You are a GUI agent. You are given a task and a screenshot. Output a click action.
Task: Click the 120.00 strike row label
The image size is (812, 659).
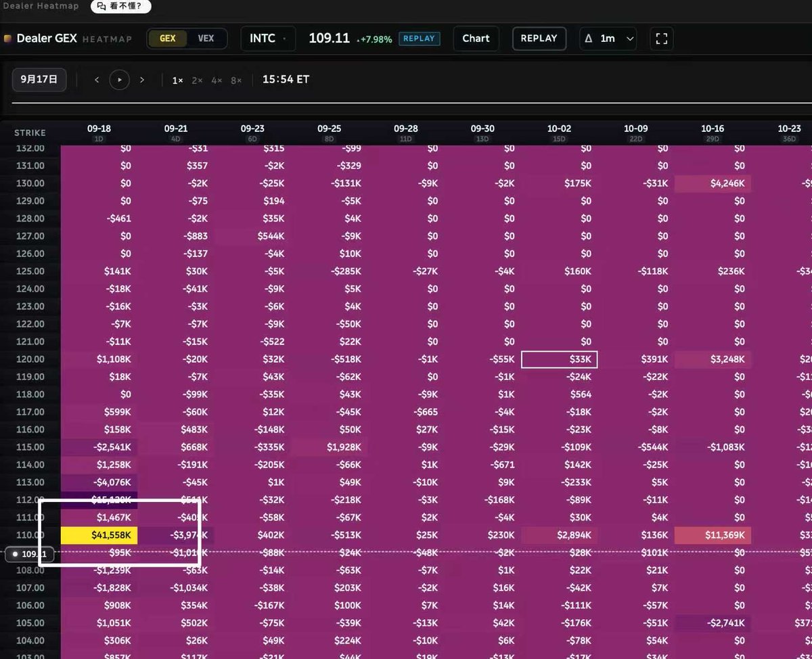click(x=30, y=359)
